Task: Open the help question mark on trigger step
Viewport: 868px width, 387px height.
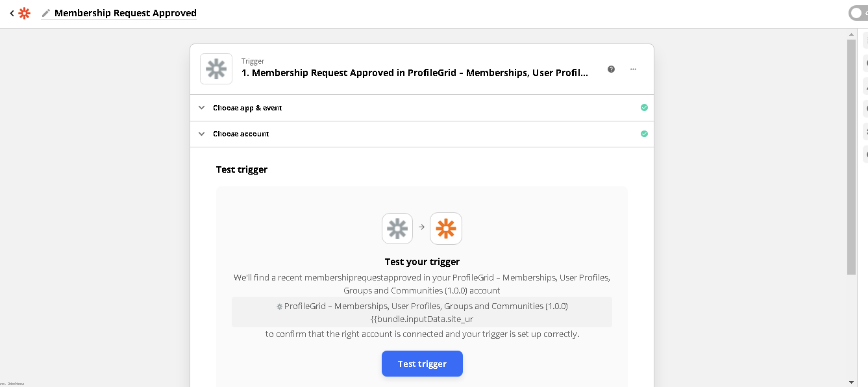Action: point(611,69)
